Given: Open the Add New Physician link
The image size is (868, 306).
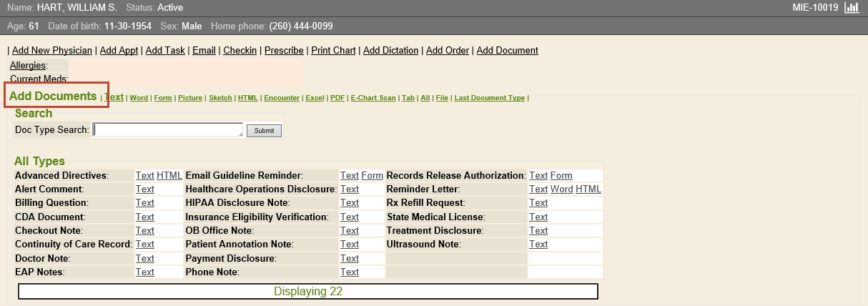Looking at the screenshot, I should click(x=52, y=51).
